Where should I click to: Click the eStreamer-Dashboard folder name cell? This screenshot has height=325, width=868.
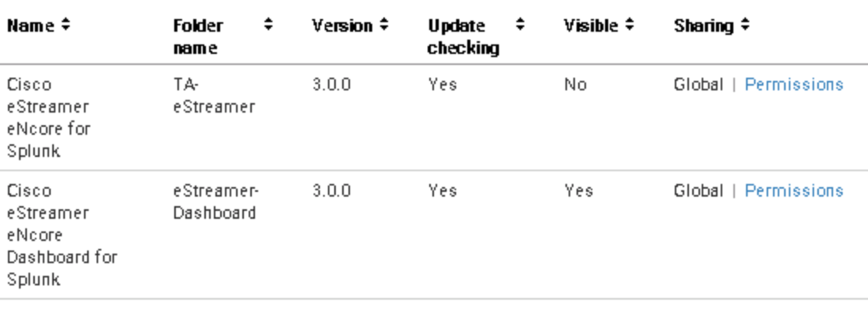pos(215,202)
